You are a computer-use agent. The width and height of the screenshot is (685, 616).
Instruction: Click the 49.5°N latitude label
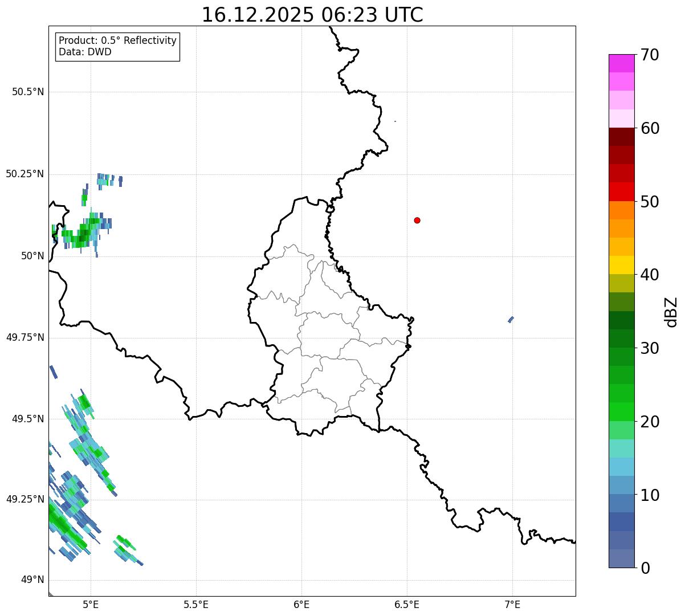coord(28,419)
